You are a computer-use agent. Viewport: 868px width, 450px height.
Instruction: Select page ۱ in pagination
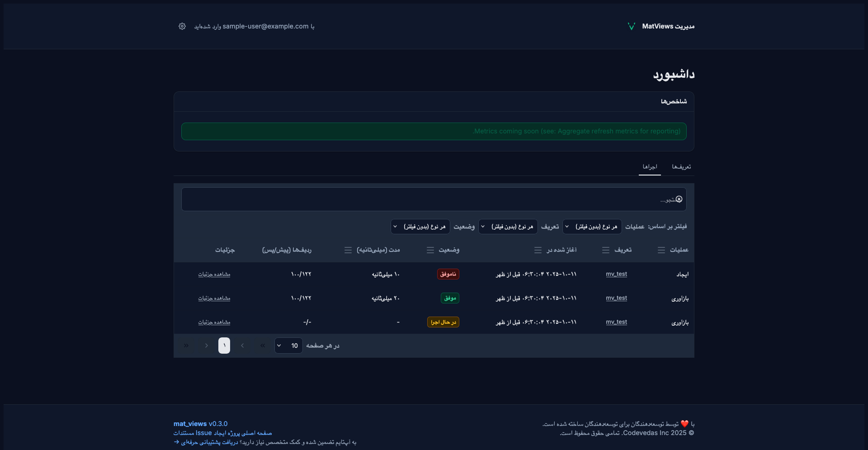click(224, 346)
